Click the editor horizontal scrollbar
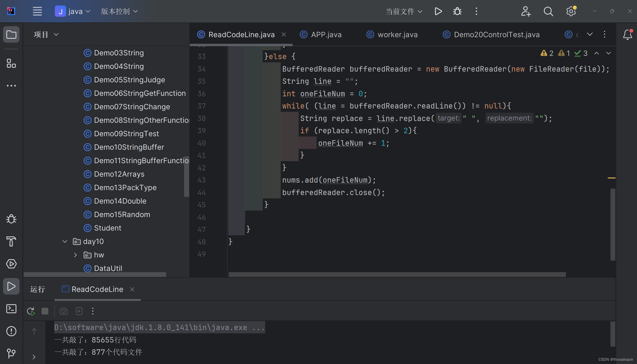Viewport: 637px width, 364px height. point(397,274)
